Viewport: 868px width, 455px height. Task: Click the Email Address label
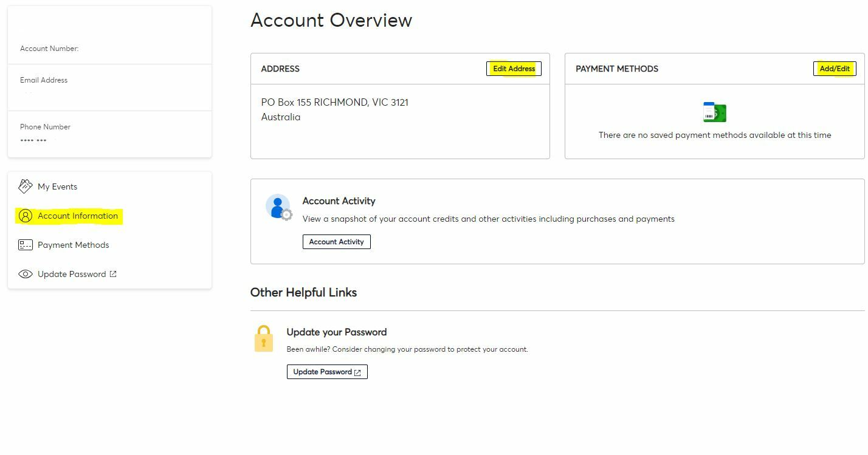[x=44, y=80]
